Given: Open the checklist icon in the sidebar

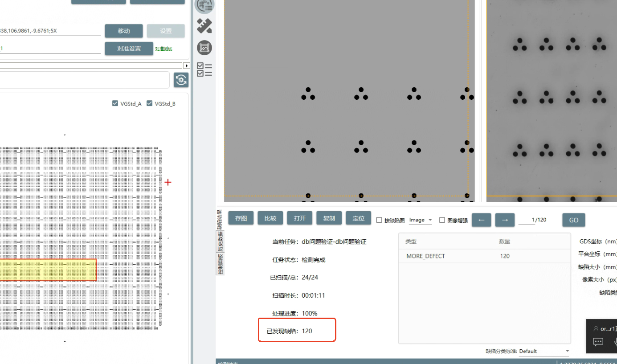Looking at the screenshot, I should 204,70.
